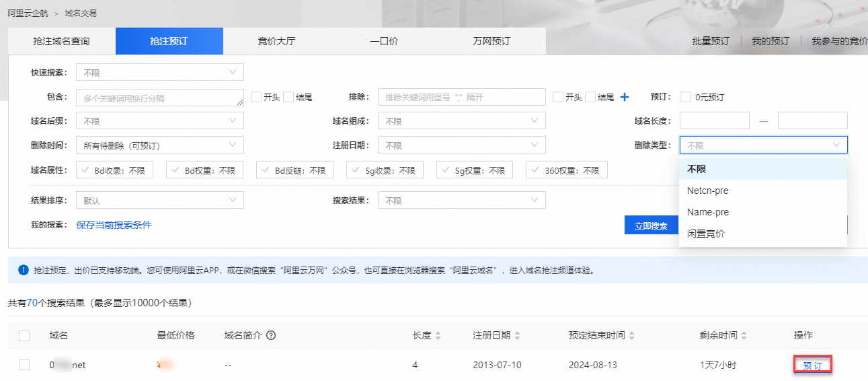The height and width of the screenshot is (381, 868).
Task: Sort results by 预定结束时间 column arrows
Action: click(632, 335)
